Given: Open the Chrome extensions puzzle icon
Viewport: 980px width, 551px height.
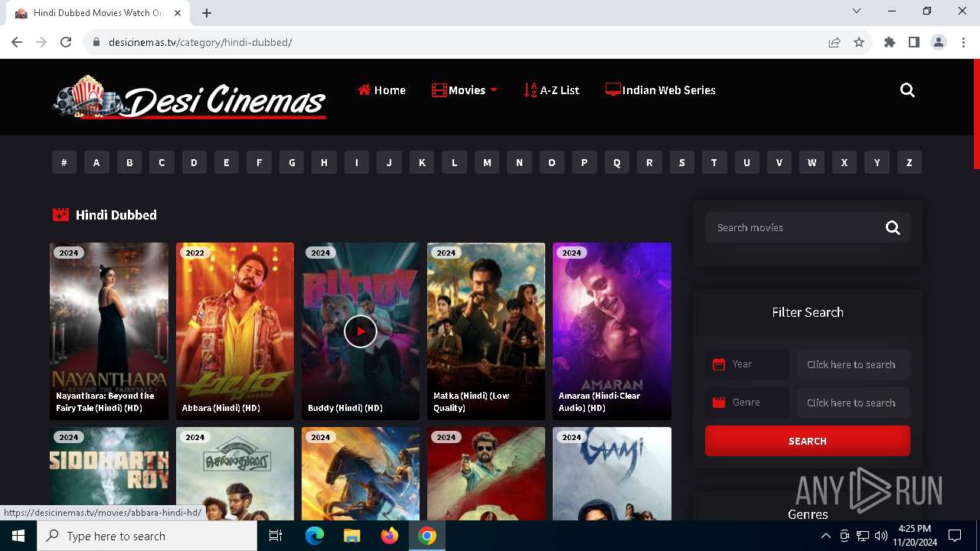Looking at the screenshot, I should tap(890, 42).
